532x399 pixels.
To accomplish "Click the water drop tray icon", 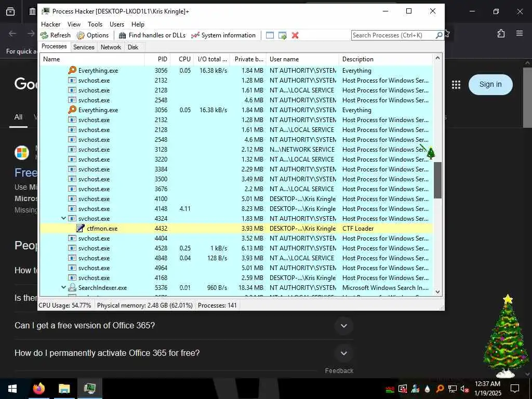I will (427, 389).
